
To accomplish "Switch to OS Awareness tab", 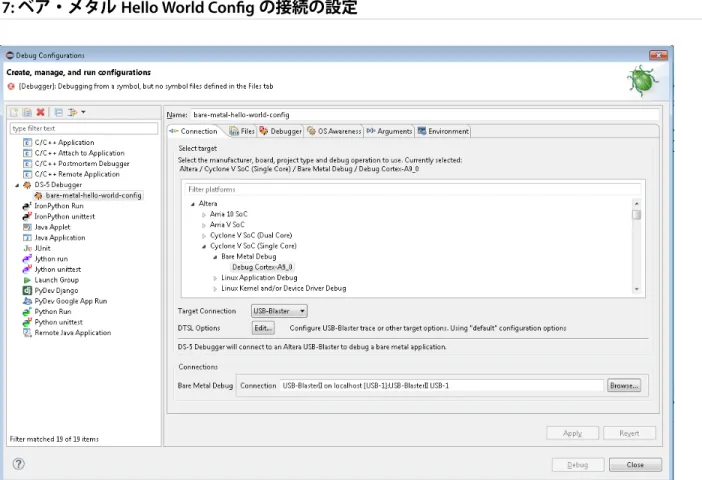I will (x=334, y=131).
